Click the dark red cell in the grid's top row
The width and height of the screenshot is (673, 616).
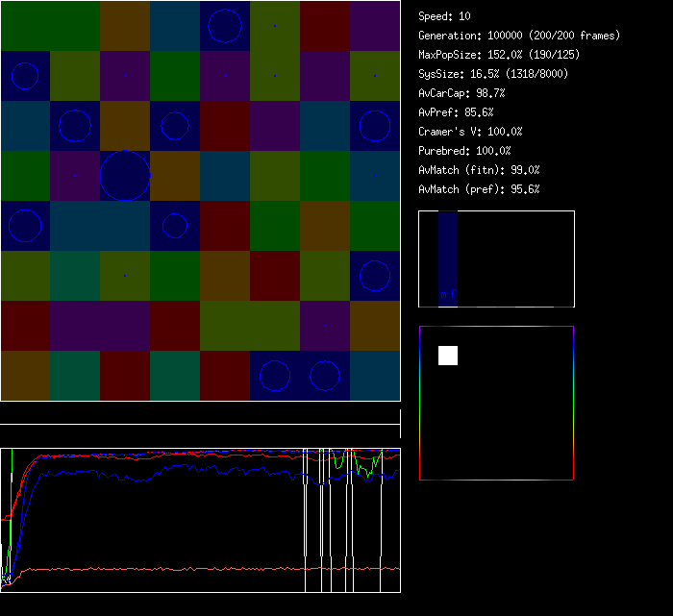click(325, 26)
